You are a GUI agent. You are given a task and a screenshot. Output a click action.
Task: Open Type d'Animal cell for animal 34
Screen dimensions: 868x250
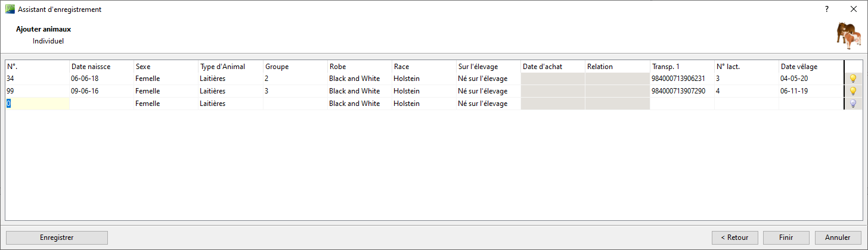pyautogui.click(x=230, y=79)
